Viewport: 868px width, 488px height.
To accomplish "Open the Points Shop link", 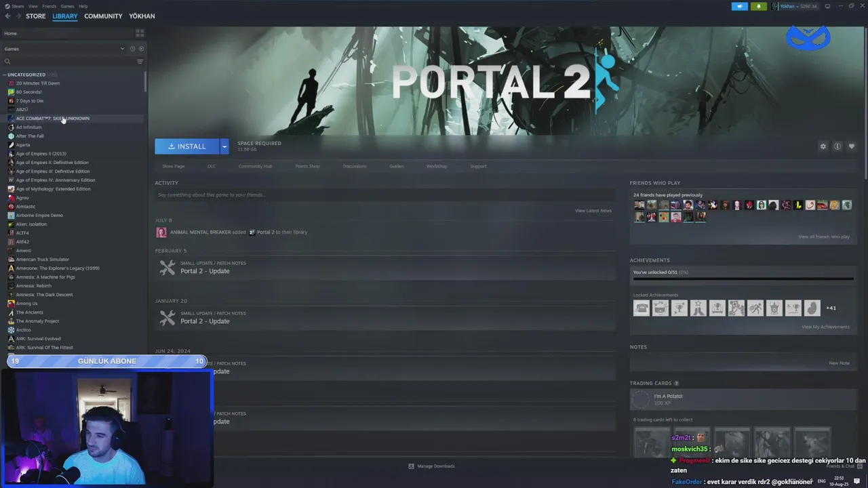I will point(307,166).
